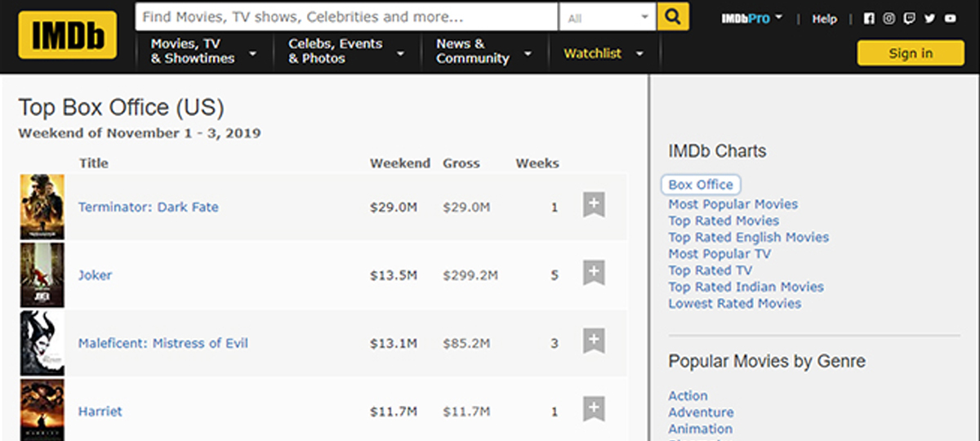Click the Sign in button
The image size is (980, 441).
911,53
